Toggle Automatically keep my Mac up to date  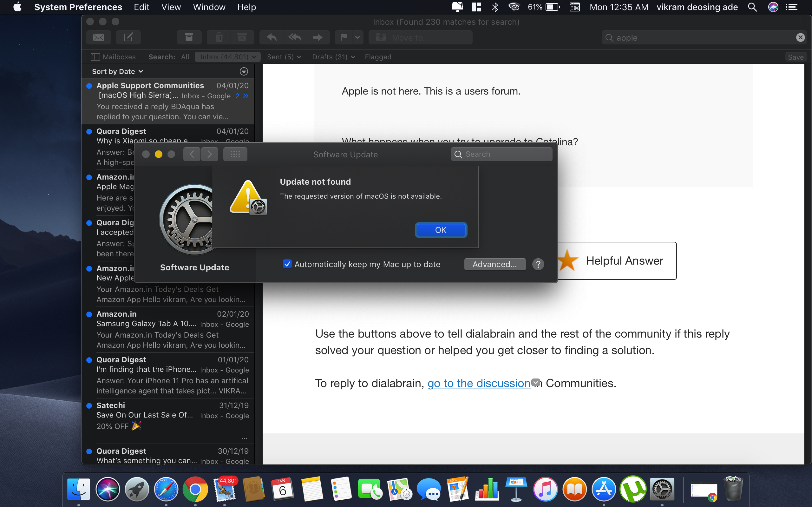pyautogui.click(x=287, y=264)
